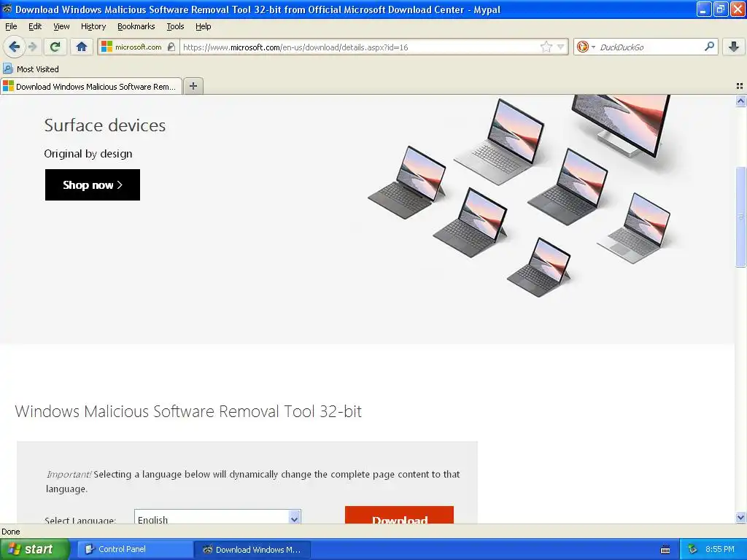Click the Most Visited bookmarks folder
The height and width of the screenshot is (560, 747).
pyautogui.click(x=31, y=69)
